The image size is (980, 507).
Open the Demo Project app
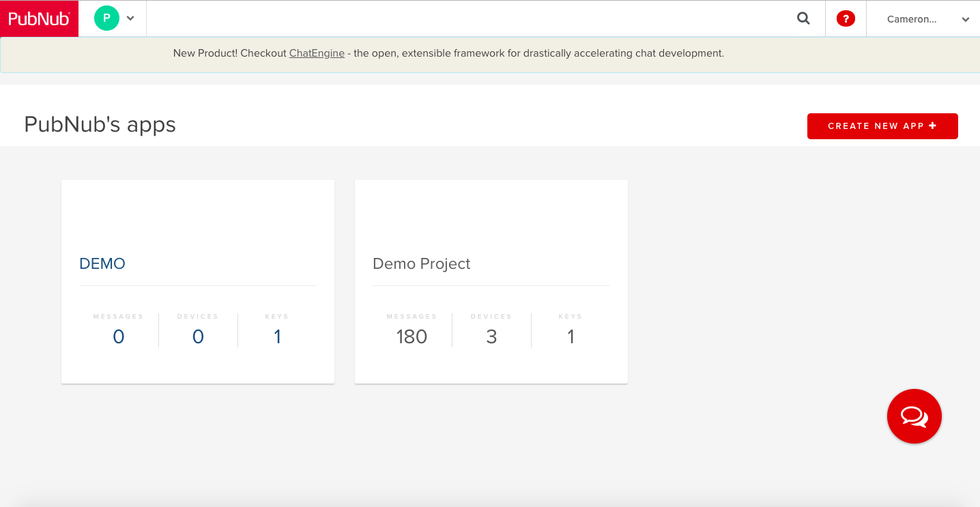[421, 263]
